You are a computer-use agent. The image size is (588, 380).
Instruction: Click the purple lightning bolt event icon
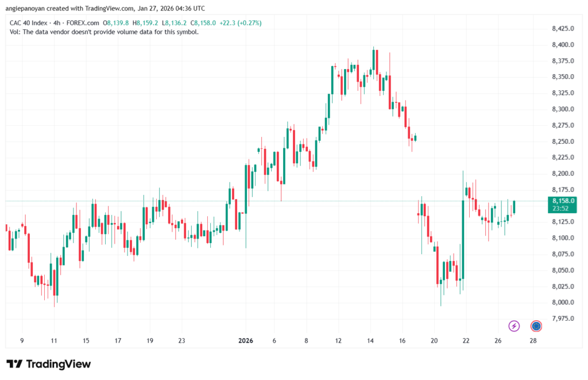pyautogui.click(x=514, y=326)
